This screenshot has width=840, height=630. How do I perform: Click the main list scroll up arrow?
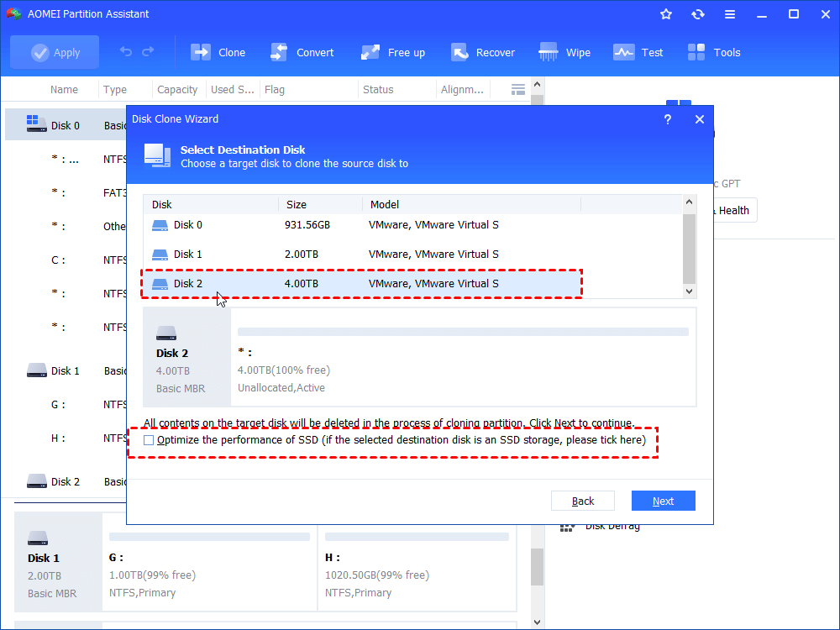click(x=538, y=84)
